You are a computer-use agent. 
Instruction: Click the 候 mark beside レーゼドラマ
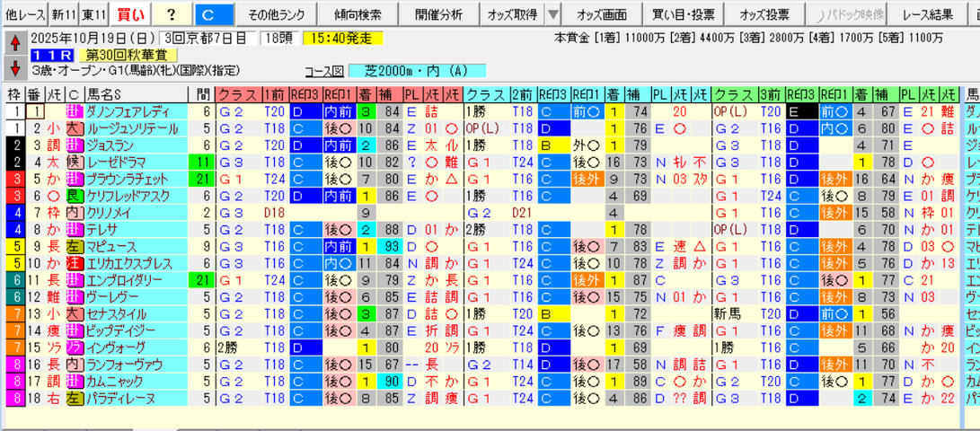(x=74, y=163)
